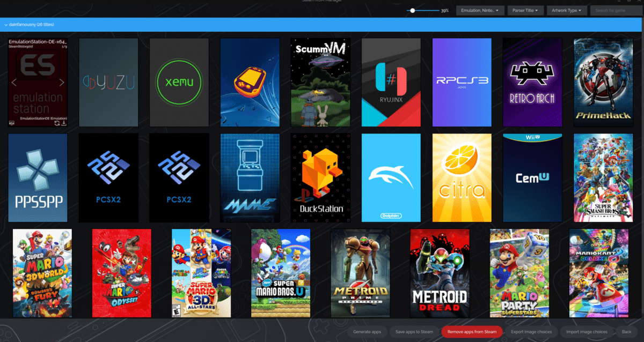Click the Back button

point(626,332)
